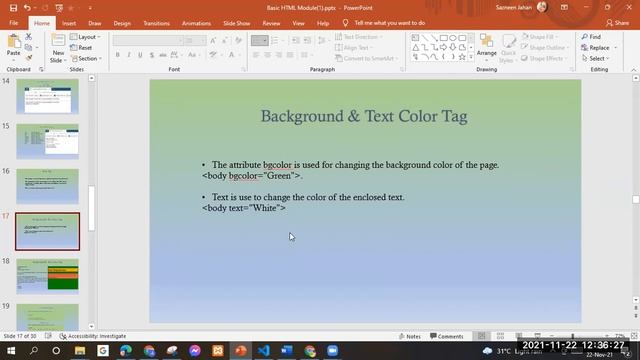
Task: Click the bullets list button
Action: point(260,40)
